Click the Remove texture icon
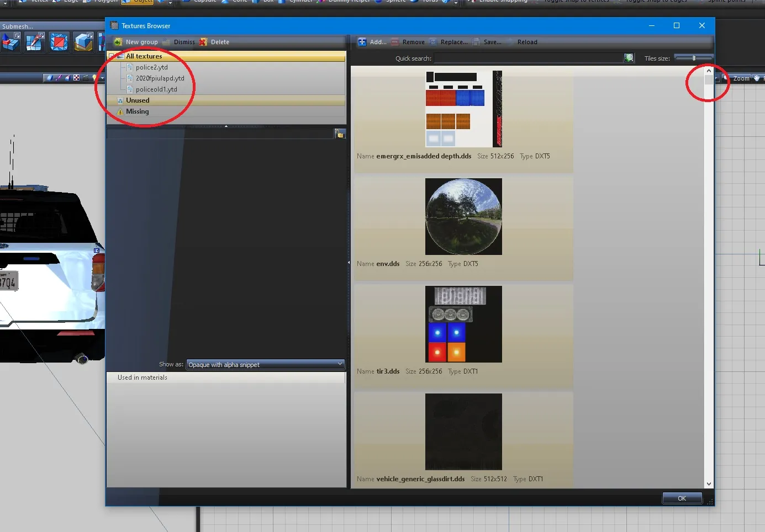The height and width of the screenshot is (532, 765). 395,42
